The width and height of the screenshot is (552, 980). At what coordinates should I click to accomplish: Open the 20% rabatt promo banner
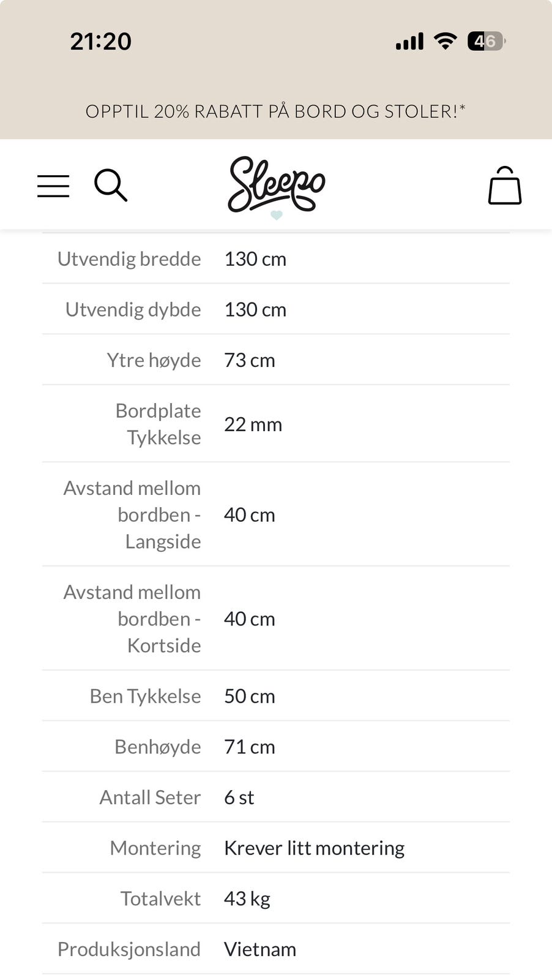click(x=275, y=111)
